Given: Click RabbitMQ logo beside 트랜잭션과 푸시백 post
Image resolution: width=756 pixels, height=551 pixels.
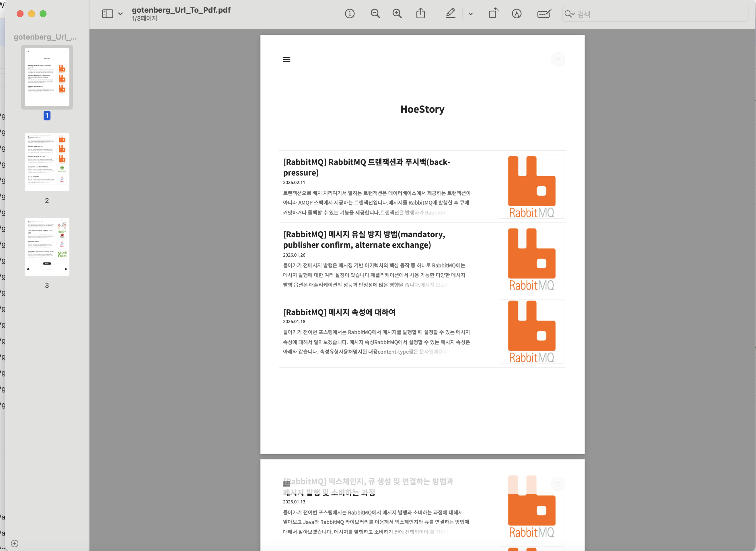Looking at the screenshot, I should (x=532, y=187).
